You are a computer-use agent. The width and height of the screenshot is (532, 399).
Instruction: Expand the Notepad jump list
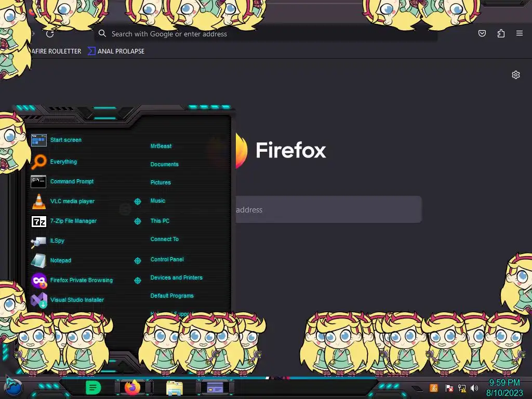pyautogui.click(x=137, y=261)
